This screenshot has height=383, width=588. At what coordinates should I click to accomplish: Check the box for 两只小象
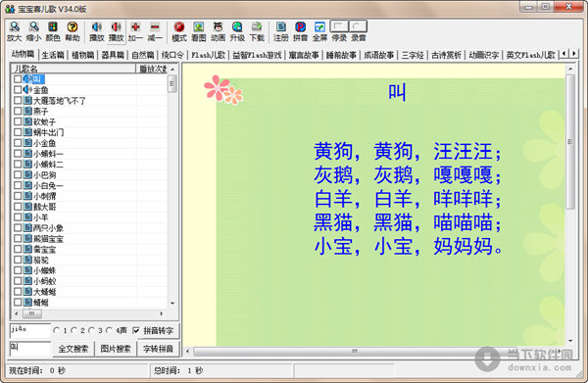point(18,227)
